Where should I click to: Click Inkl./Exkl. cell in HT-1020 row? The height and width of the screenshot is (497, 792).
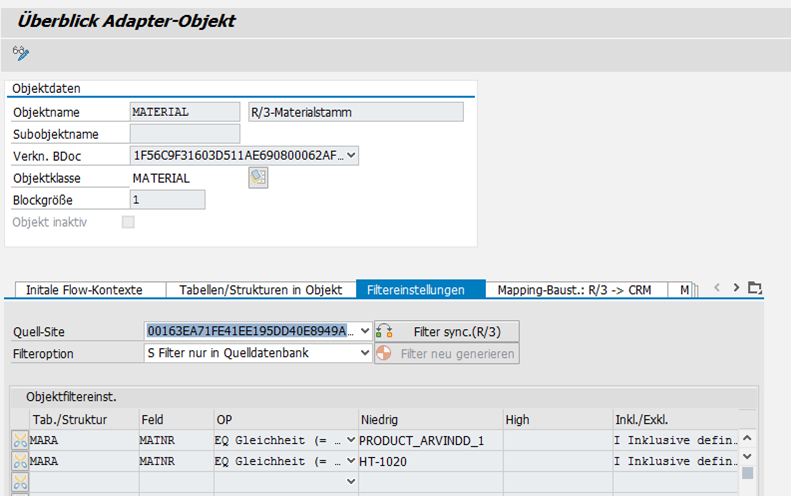(676, 461)
